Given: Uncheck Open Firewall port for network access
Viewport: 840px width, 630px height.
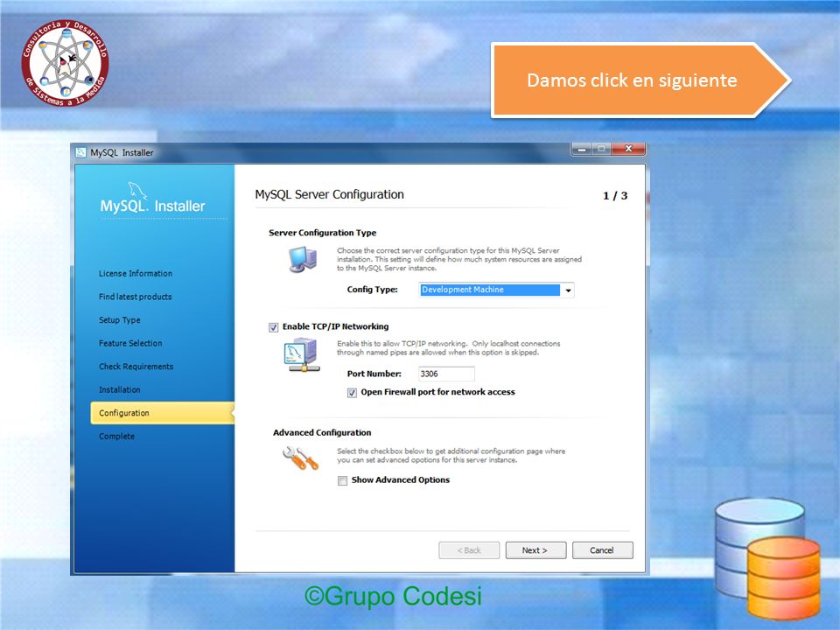Looking at the screenshot, I should 352,393.
